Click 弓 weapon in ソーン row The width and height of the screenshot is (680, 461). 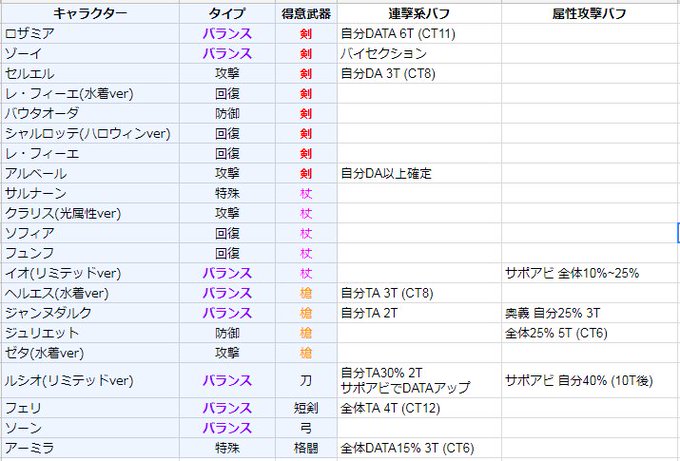pos(306,428)
